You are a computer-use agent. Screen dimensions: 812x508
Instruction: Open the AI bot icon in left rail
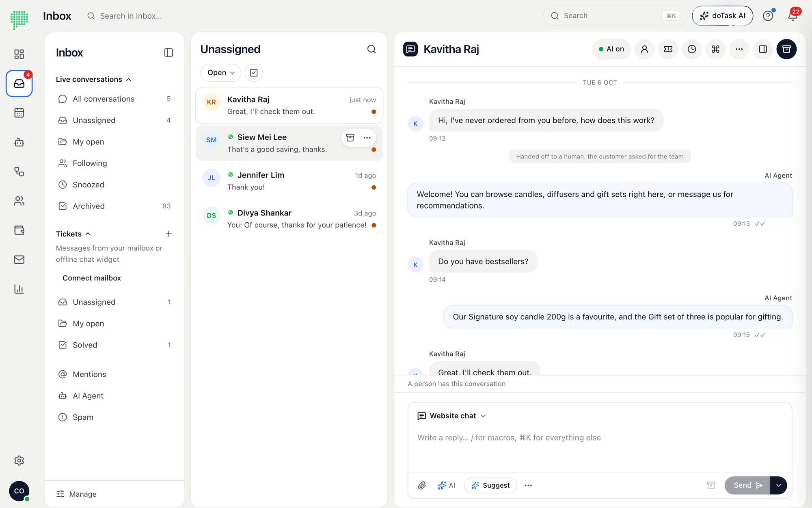pyautogui.click(x=19, y=142)
